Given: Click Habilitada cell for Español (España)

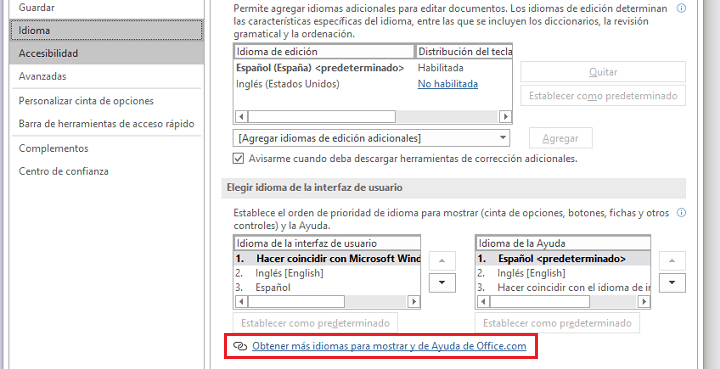Looking at the screenshot, I should point(440,68).
